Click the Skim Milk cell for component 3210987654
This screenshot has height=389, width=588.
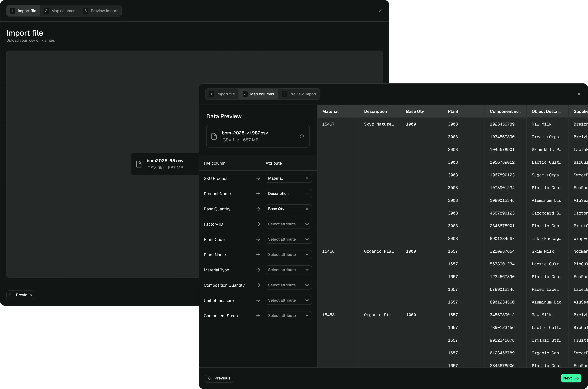tap(543, 251)
